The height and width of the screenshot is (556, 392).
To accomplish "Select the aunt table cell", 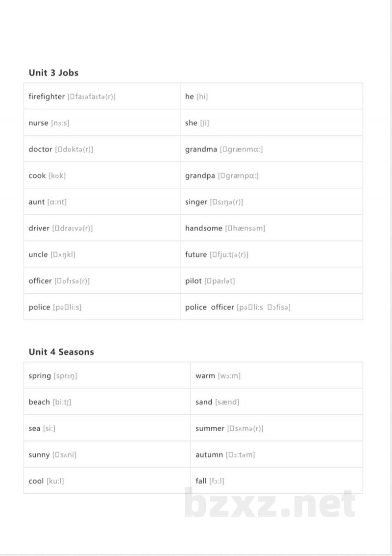I will (x=102, y=202).
